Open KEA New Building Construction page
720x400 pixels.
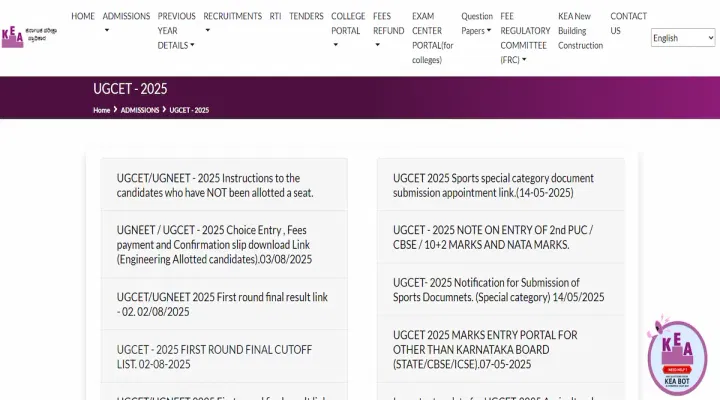pos(580,31)
